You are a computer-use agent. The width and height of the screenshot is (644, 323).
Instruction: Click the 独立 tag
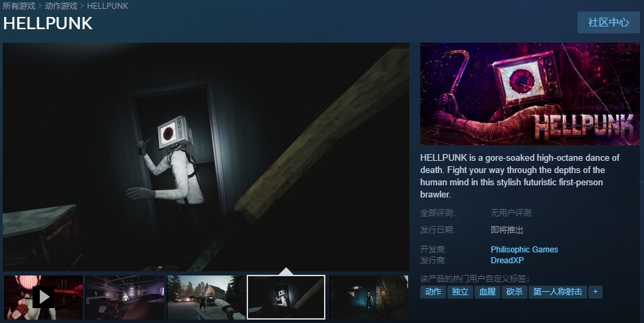[460, 292]
